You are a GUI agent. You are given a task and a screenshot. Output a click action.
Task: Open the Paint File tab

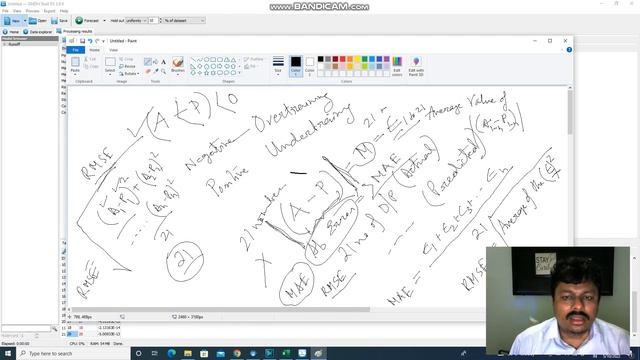(x=76, y=50)
